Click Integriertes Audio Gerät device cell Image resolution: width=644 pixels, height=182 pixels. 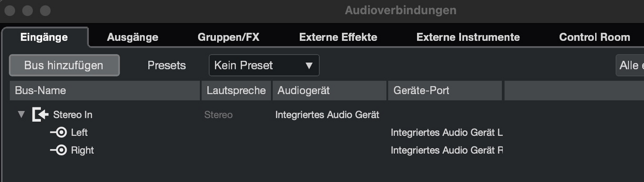pyautogui.click(x=327, y=115)
